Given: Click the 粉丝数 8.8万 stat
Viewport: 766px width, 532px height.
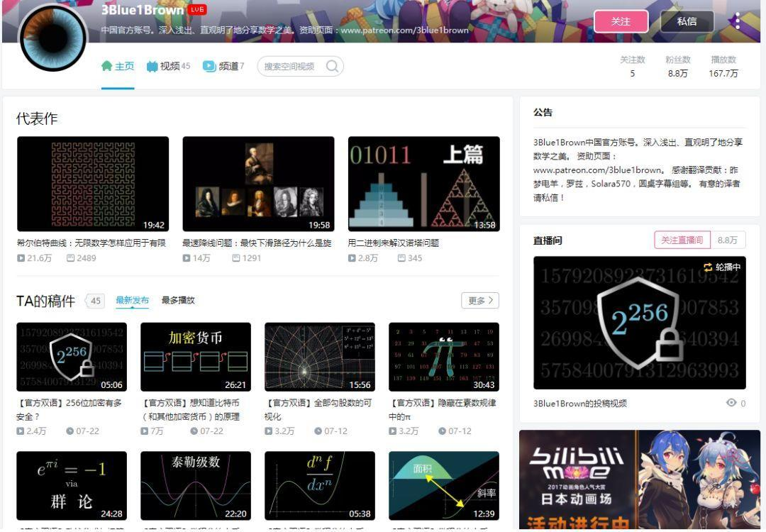Looking at the screenshot, I should point(678,67).
